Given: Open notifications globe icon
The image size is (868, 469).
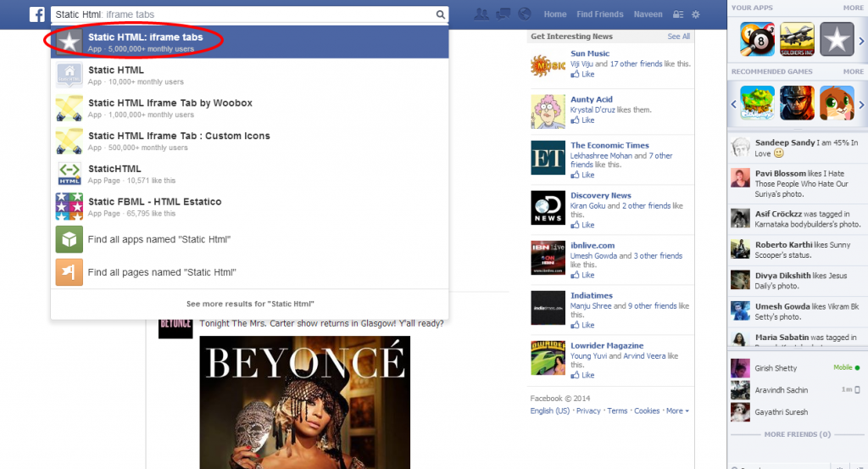Looking at the screenshot, I should tap(524, 14).
